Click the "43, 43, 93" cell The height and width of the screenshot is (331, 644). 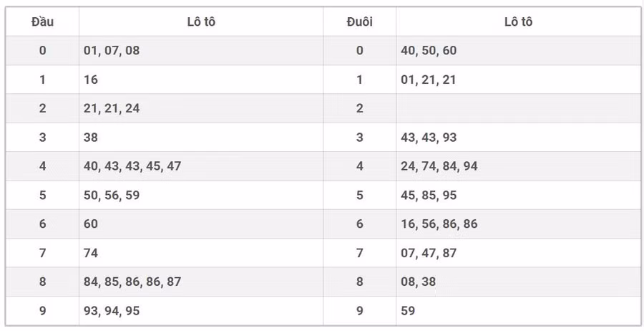click(429, 138)
